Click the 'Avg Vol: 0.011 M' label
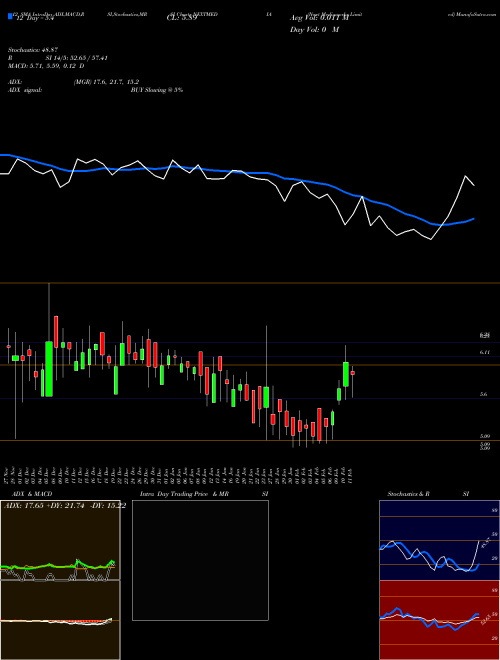The height and width of the screenshot is (660, 500). point(319,18)
